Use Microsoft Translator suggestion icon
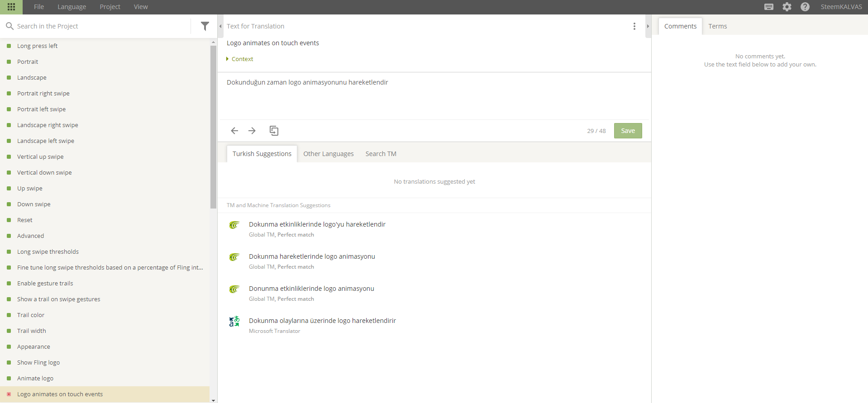The image size is (868, 403). (x=234, y=321)
